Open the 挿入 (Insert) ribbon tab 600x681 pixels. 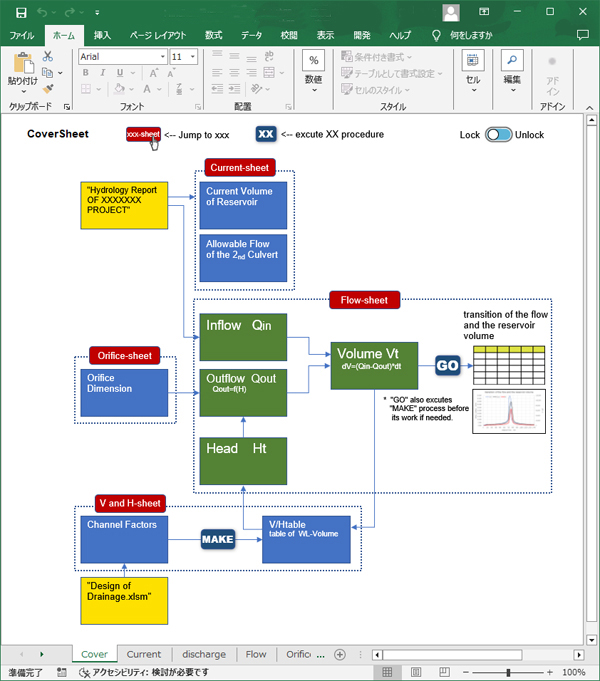pyautogui.click(x=102, y=35)
